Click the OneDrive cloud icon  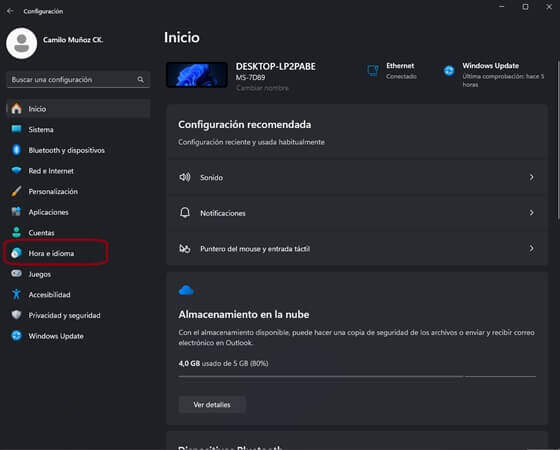pos(186,290)
